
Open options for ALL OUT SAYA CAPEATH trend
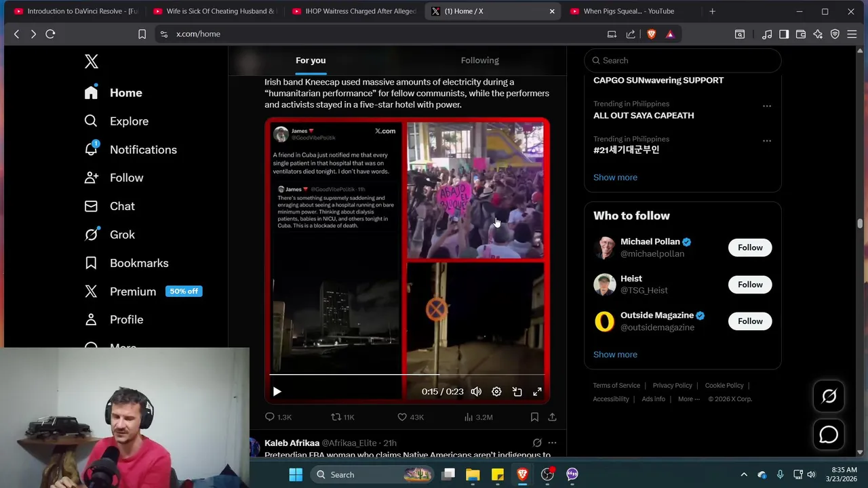tap(767, 106)
